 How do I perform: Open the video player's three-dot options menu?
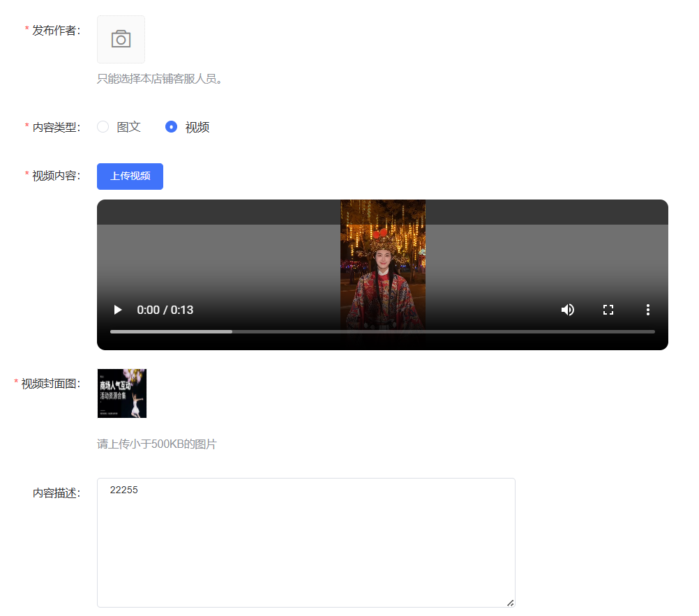tap(647, 310)
